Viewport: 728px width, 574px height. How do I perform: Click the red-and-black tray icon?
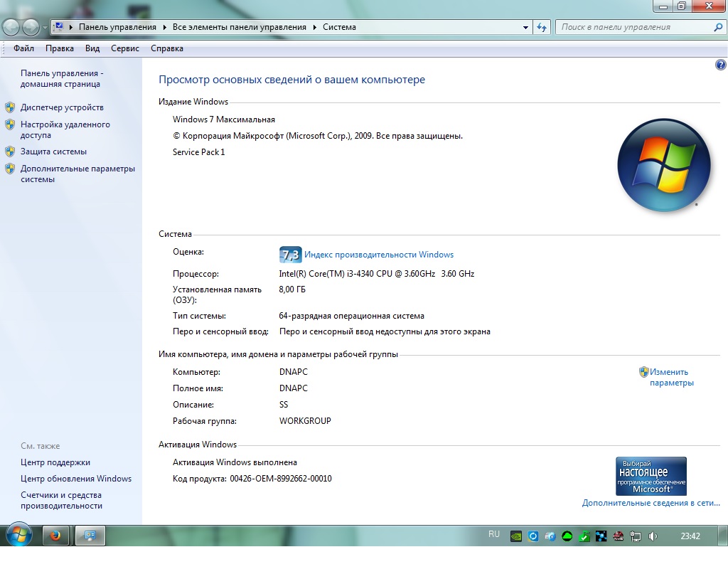coord(618,536)
